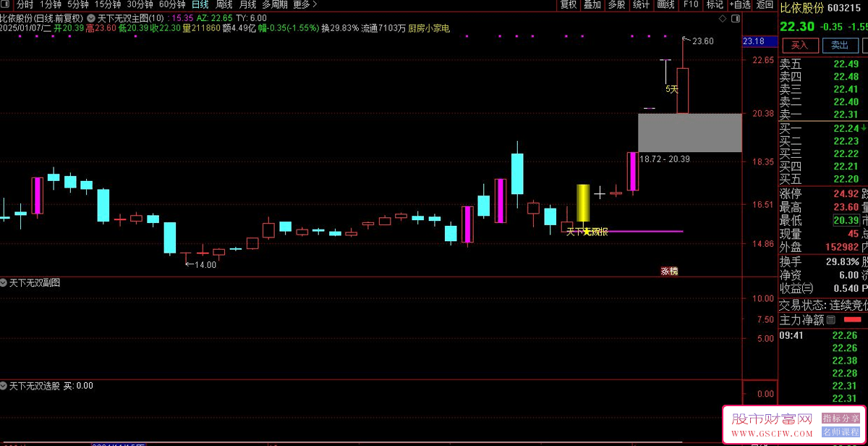Image resolution: width=868 pixels, height=446 pixels.
Task: Click the 卖五 22.49 order row
Action: [x=823, y=64]
